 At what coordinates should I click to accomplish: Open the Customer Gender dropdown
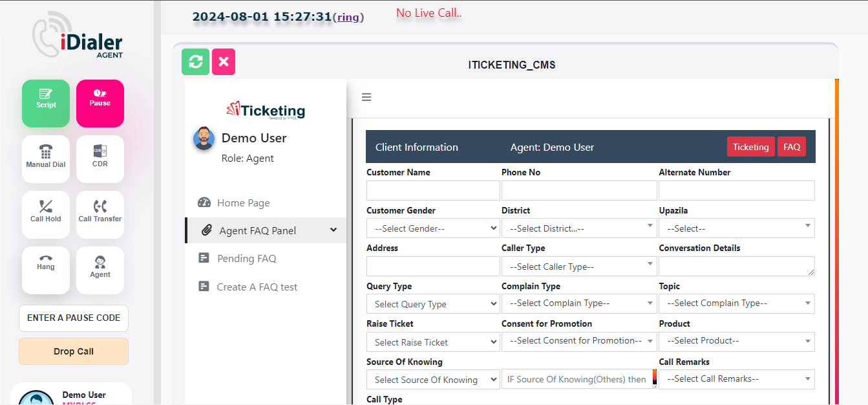(433, 228)
